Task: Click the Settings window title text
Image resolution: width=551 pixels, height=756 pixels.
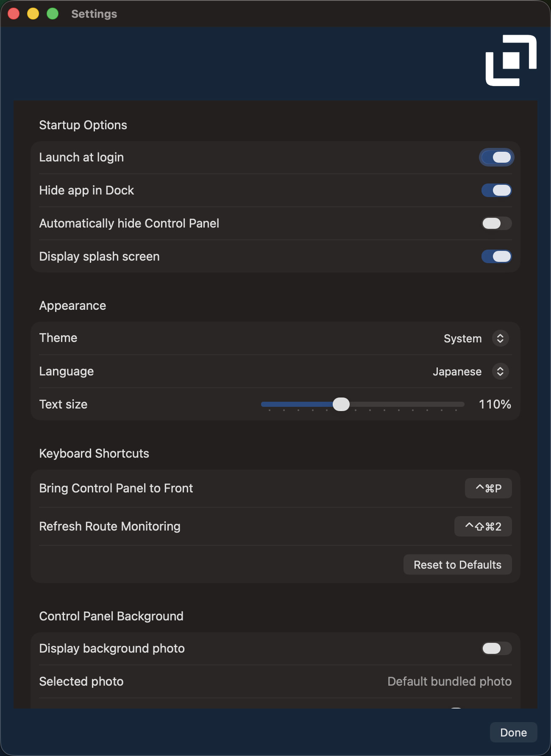Action: tap(94, 14)
